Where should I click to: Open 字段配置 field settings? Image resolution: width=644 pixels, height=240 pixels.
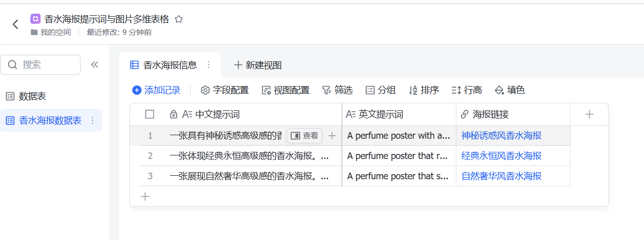tap(225, 90)
